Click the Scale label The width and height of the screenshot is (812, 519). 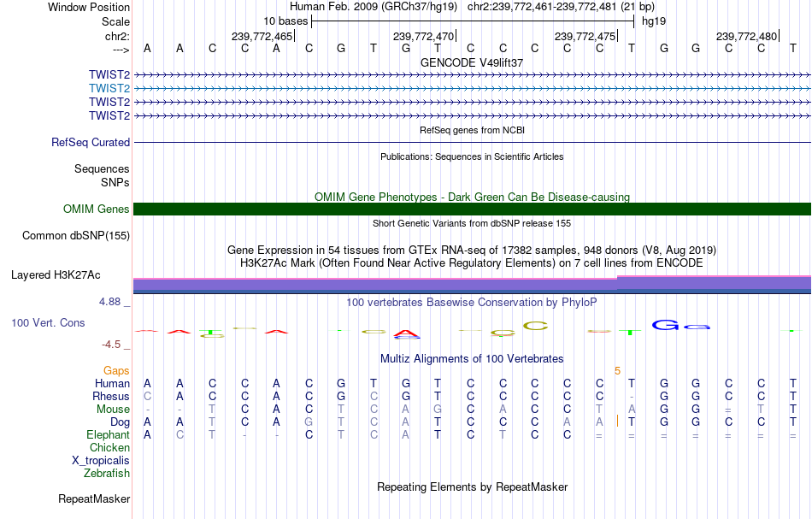(x=115, y=21)
